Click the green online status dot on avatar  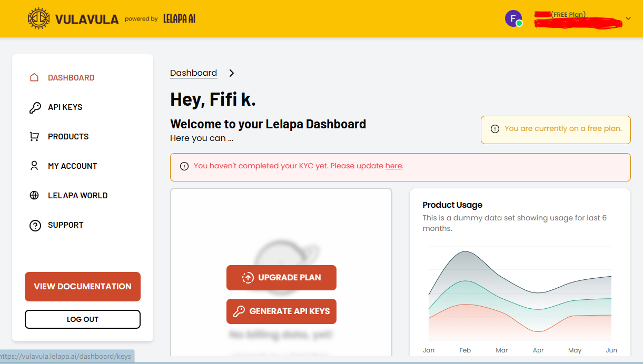pos(519,24)
